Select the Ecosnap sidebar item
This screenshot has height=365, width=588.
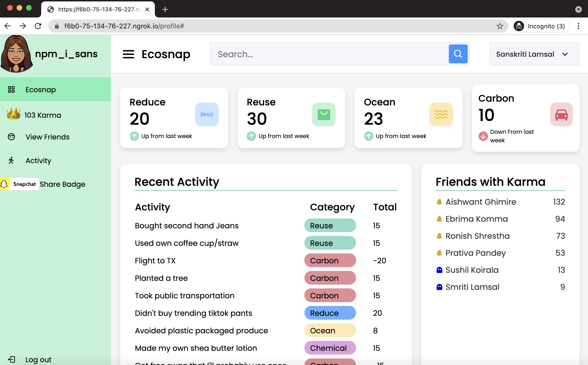tap(41, 90)
